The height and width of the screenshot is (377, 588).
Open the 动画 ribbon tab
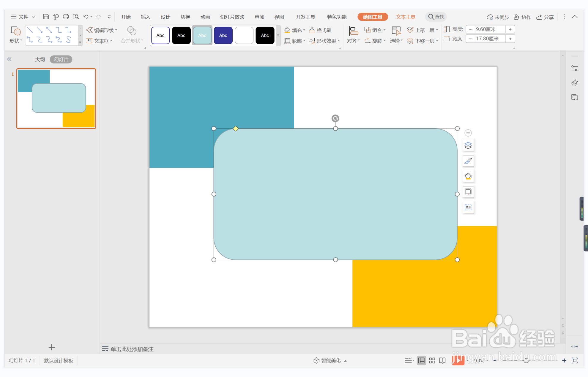click(x=205, y=17)
